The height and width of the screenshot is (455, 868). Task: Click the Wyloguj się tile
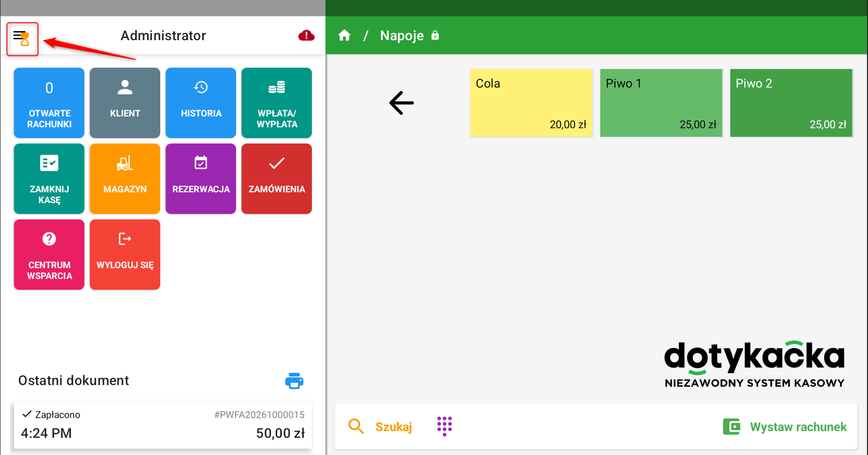[125, 255]
